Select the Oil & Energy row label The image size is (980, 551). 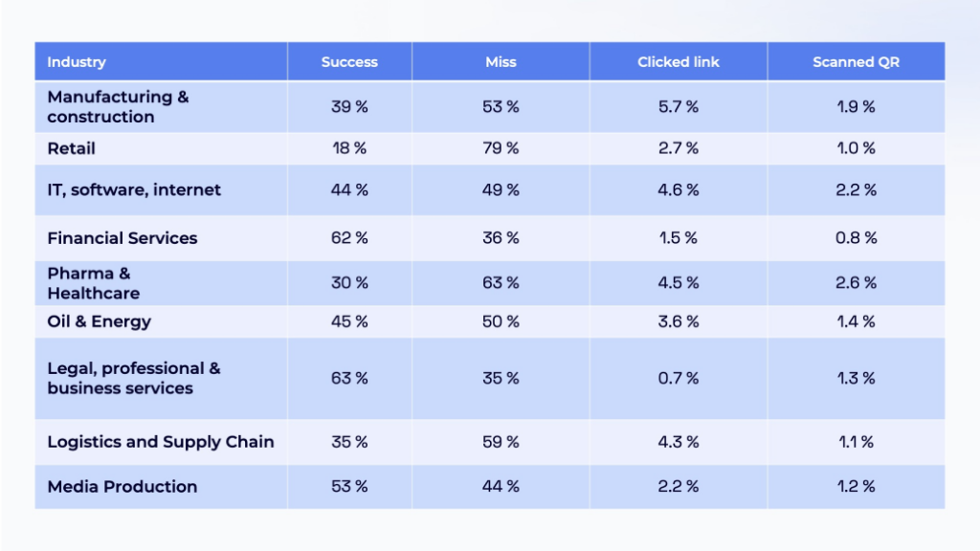pyautogui.click(x=100, y=321)
